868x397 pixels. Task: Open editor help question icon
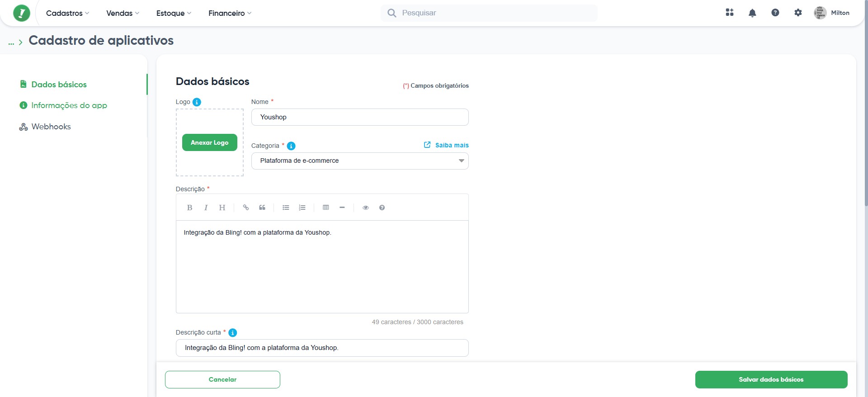coord(382,208)
